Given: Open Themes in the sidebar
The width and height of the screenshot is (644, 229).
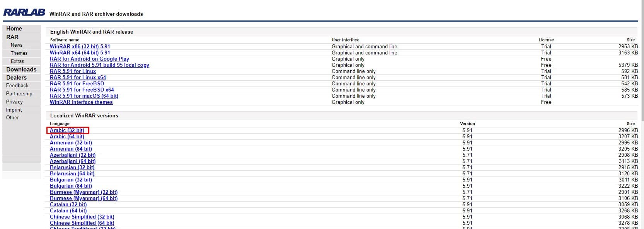Looking at the screenshot, I should 19,53.
